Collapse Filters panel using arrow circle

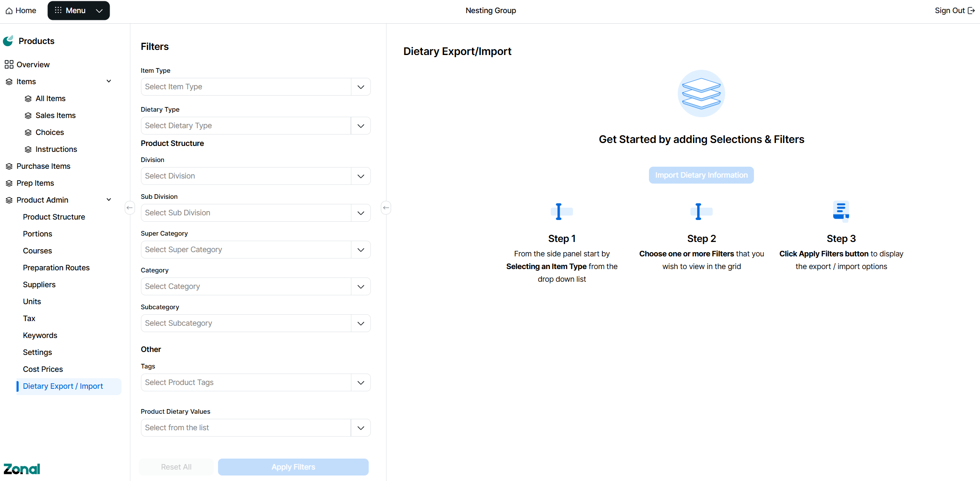[386, 208]
